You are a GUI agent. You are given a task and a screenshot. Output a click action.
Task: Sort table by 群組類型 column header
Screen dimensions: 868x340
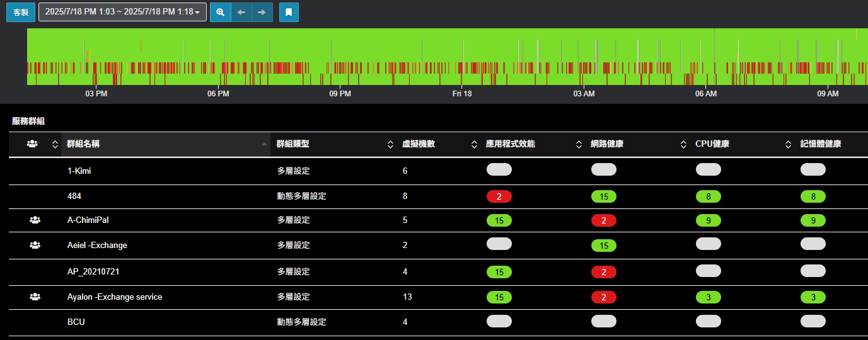(292, 144)
